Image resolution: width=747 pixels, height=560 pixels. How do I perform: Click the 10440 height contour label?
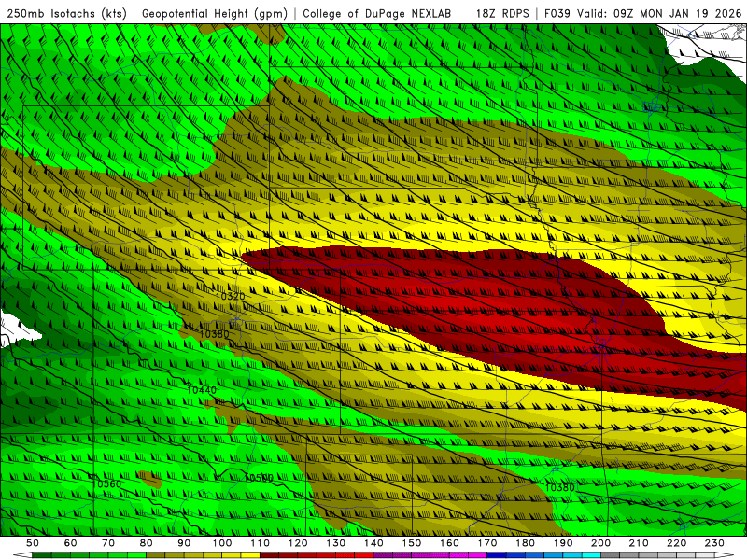pyautogui.click(x=202, y=390)
